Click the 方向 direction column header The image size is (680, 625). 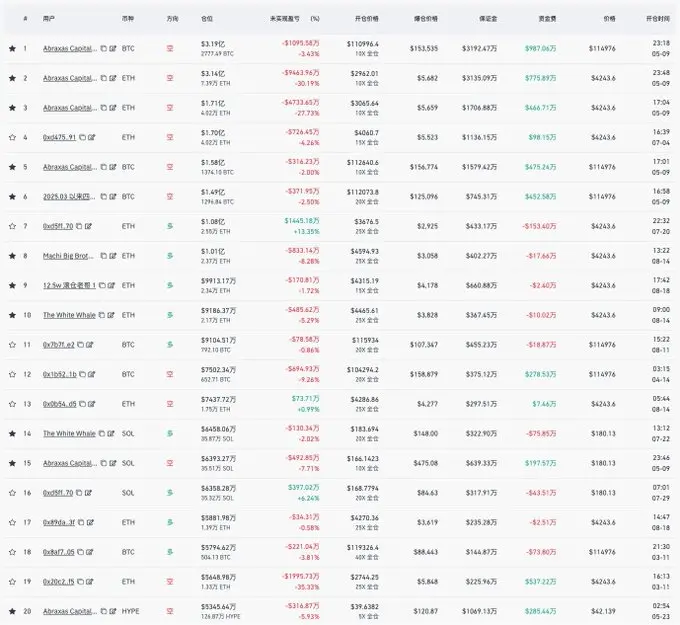pos(172,19)
